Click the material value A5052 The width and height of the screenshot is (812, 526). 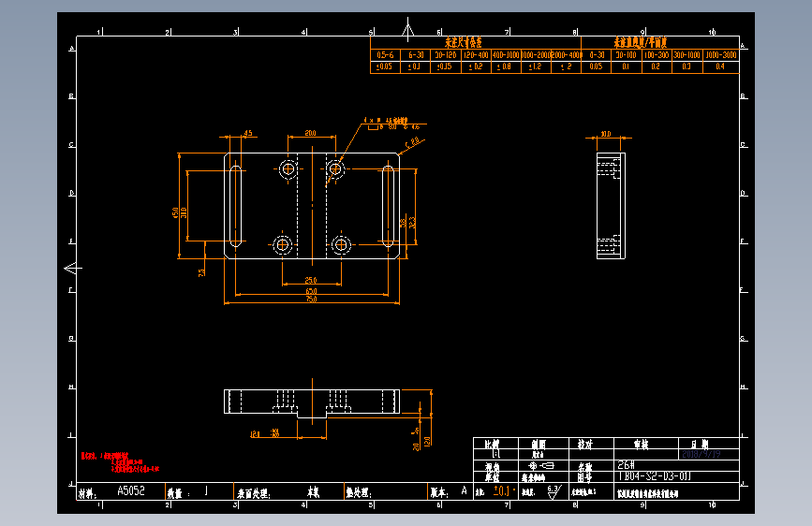131,490
